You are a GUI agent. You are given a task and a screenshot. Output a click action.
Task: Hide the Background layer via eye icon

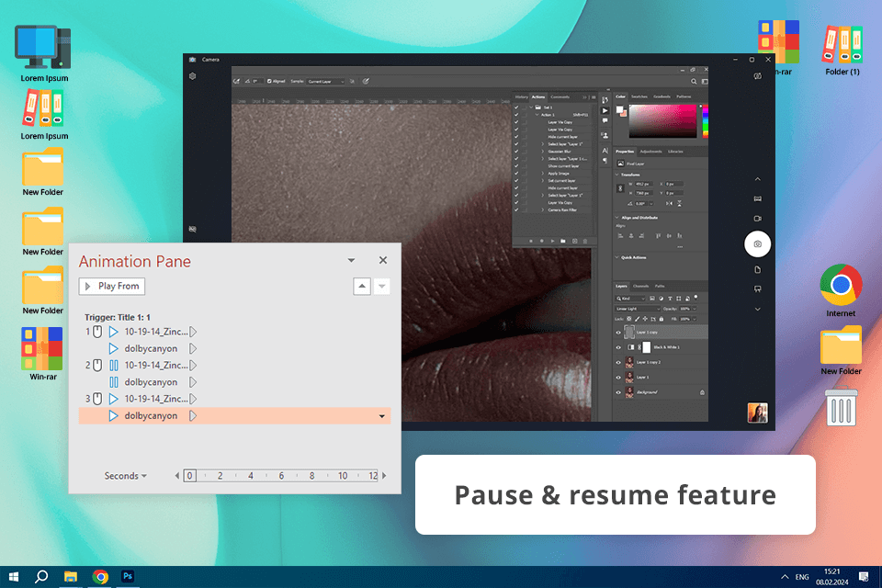click(617, 392)
